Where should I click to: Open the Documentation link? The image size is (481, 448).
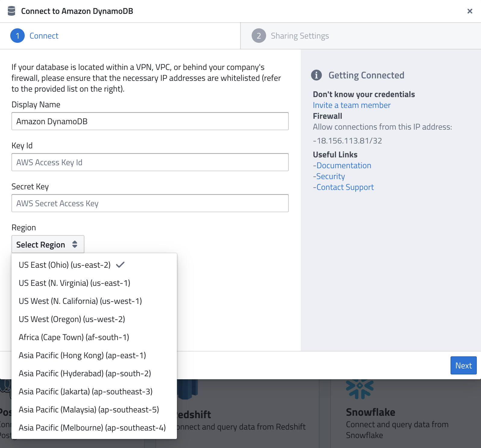(x=344, y=165)
